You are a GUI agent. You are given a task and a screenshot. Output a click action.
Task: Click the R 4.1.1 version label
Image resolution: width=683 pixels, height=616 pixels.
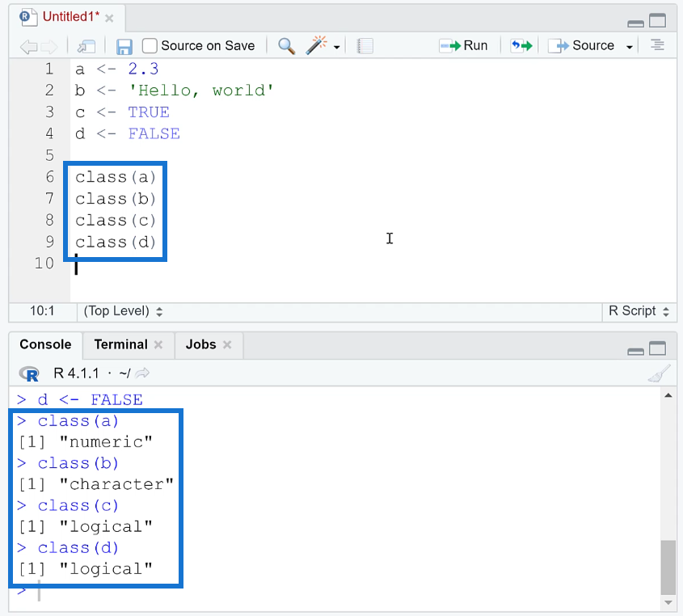(x=76, y=373)
